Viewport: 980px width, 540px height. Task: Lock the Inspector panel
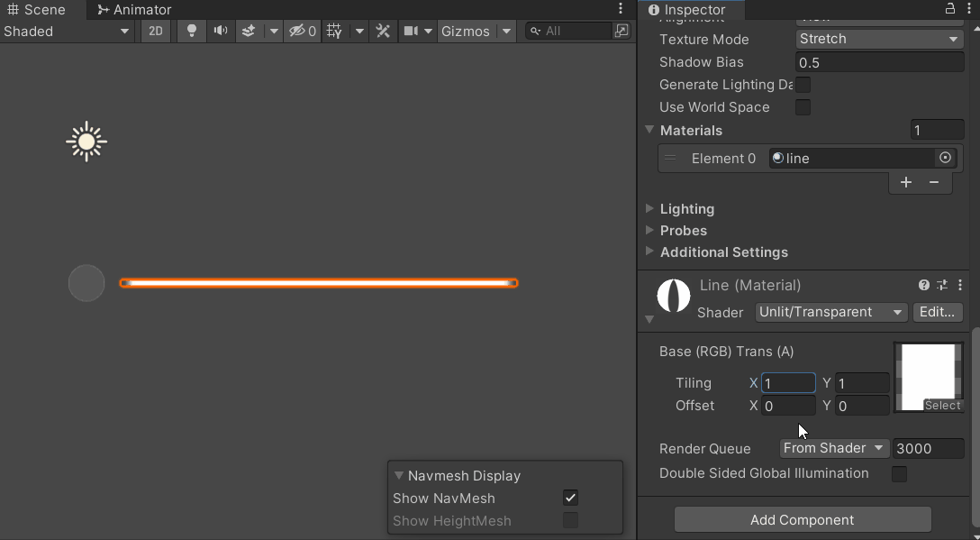coord(950,9)
